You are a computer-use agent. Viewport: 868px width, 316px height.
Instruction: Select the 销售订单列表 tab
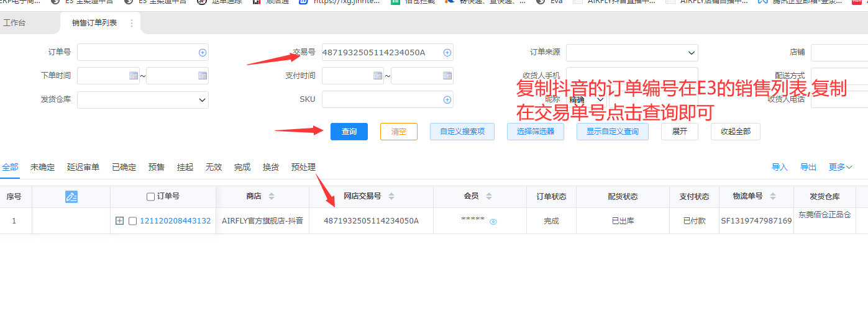(94, 23)
